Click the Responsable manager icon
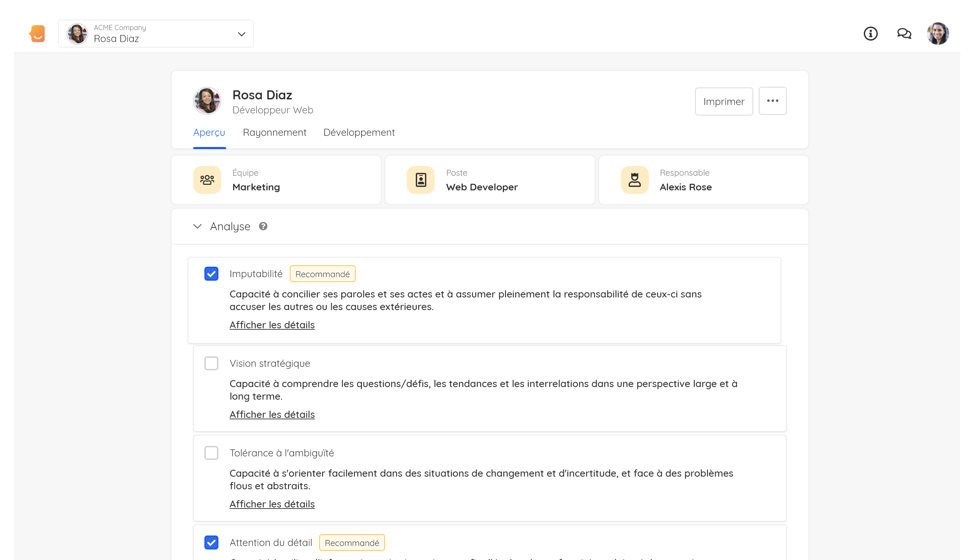This screenshot has width=980, height=560. point(635,180)
